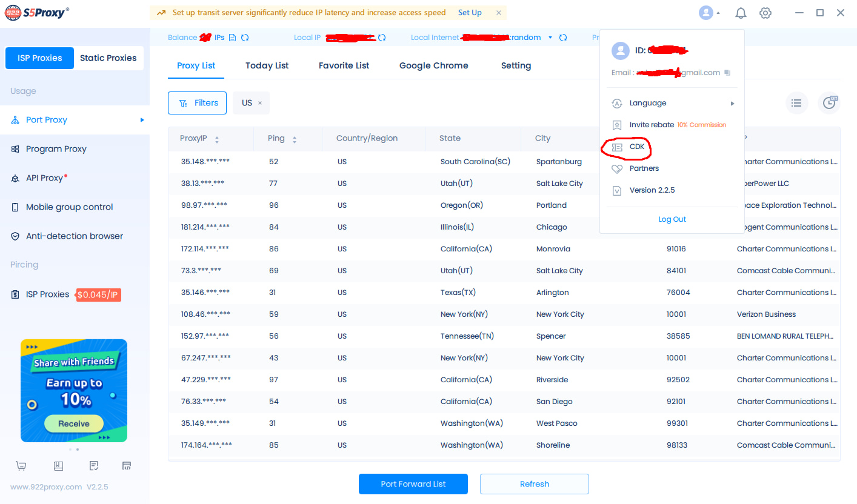857x504 pixels.
Task: Click the shopping cart icon in sidebar
Action: (21, 466)
